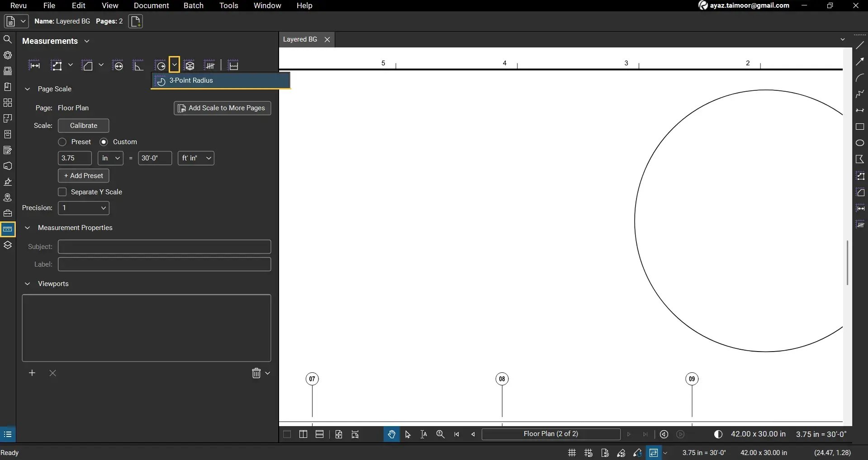Select the Diameter measurement tool
The image size is (868, 460).
pyautogui.click(x=118, y=65)
